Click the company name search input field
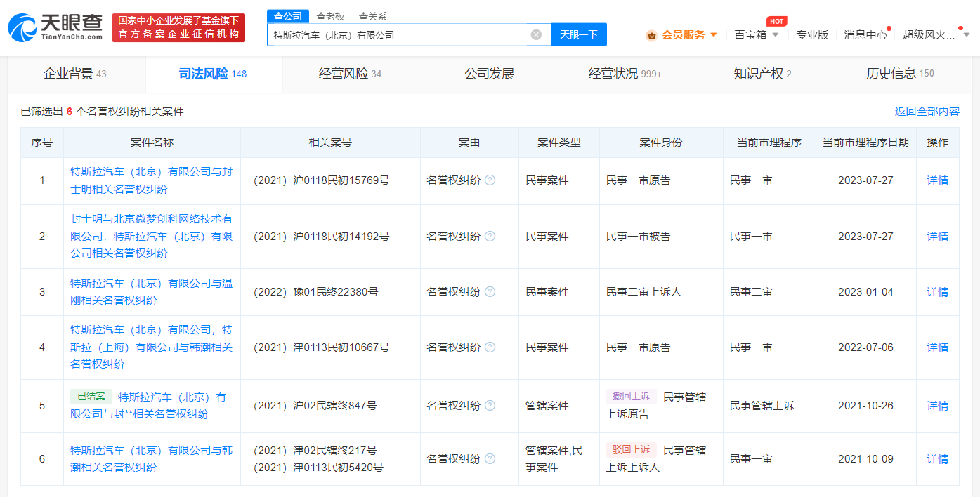Image resolution: width=980 pixels, height=497 pixels. tap(397, 34)
